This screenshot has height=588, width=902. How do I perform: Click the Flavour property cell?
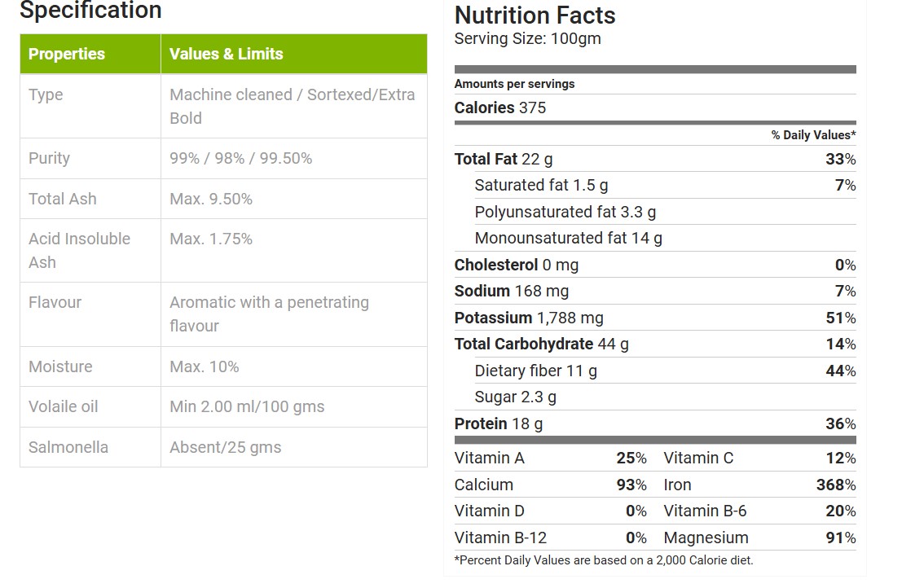[x=90, y=314]
